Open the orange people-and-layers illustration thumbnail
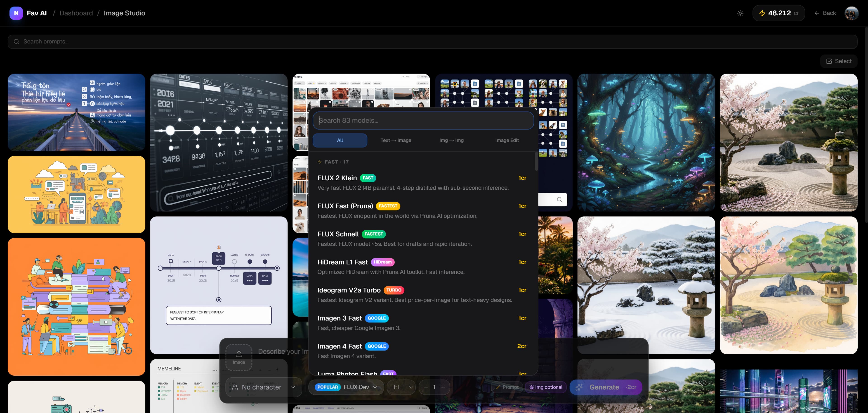 click(76, 307)
